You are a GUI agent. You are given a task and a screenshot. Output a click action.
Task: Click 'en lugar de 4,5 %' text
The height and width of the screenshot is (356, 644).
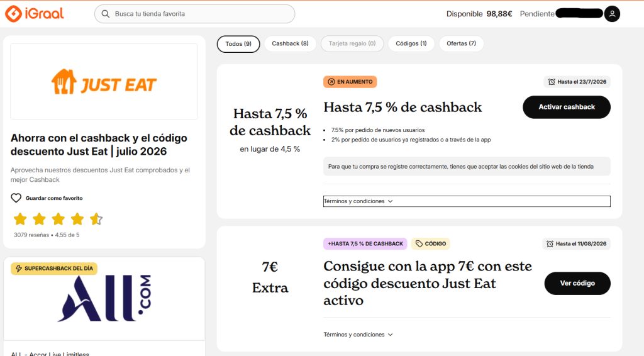270,149
